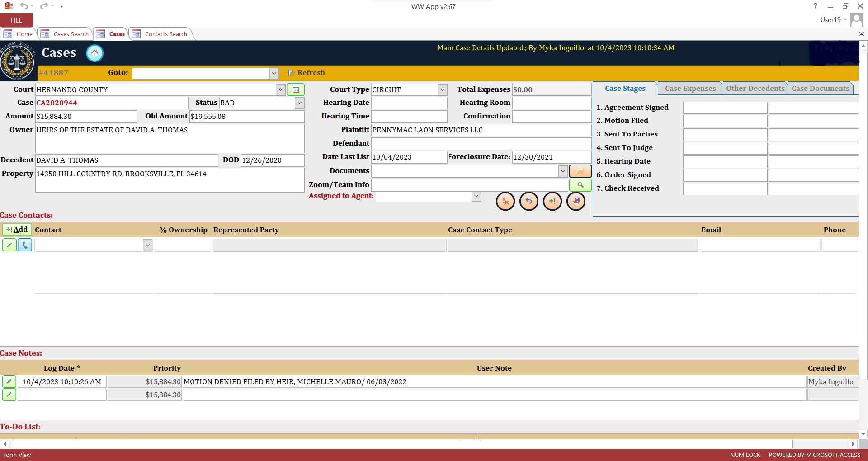Click the edit pencil icon in Case Contacts row
Screen dimensions: 868x461
[x=9, y=245]
